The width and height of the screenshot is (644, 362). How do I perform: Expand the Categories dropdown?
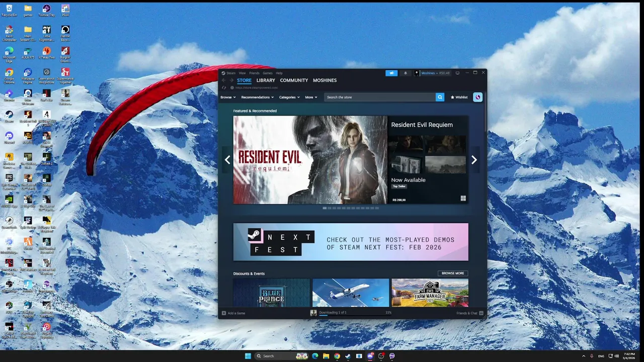pos(289,97)
